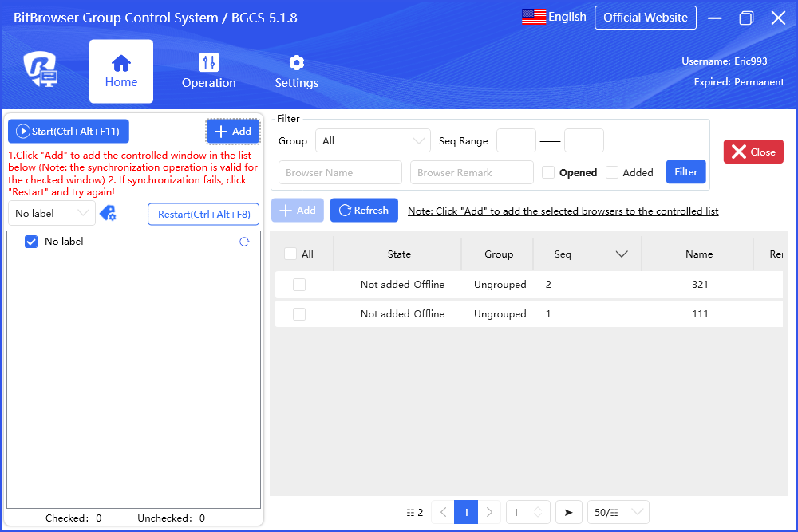Click the Seq Range start field
The width and height of the screenshot is (798, 532).
tap(516, 140)
